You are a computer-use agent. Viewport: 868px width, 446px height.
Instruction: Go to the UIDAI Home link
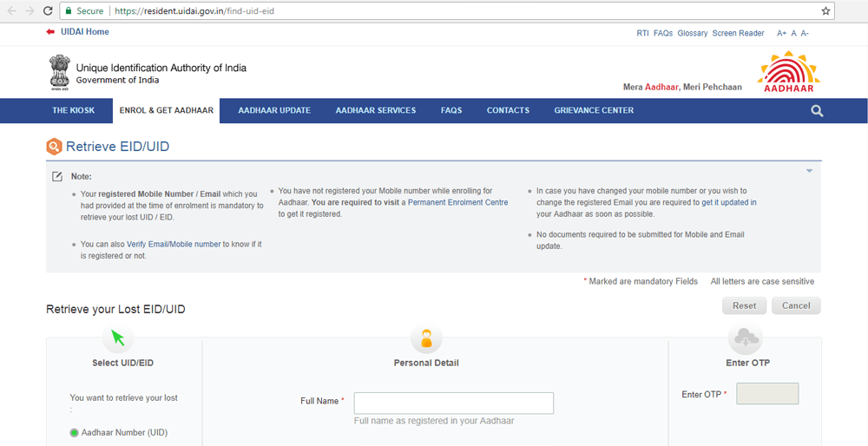[x=85, y=32]
